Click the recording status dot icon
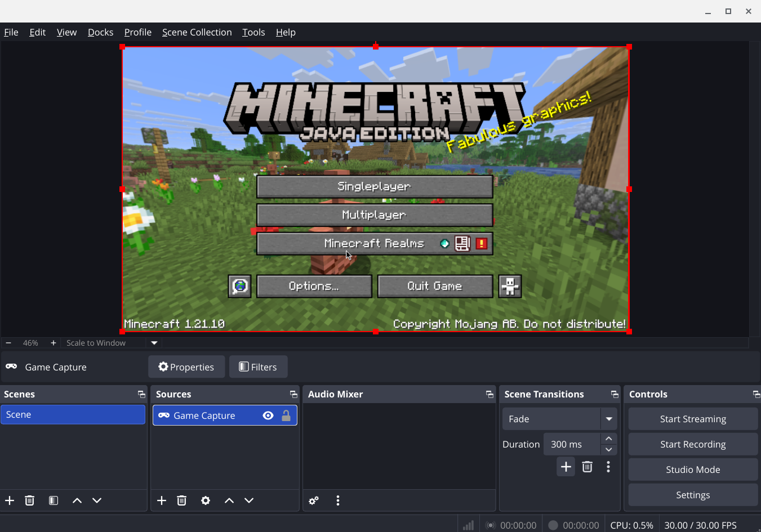This screenshot has height=532, width=761. (553, 525)
